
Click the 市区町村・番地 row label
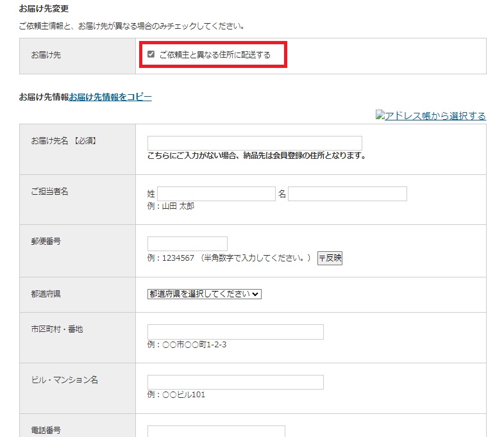[57, 329]
